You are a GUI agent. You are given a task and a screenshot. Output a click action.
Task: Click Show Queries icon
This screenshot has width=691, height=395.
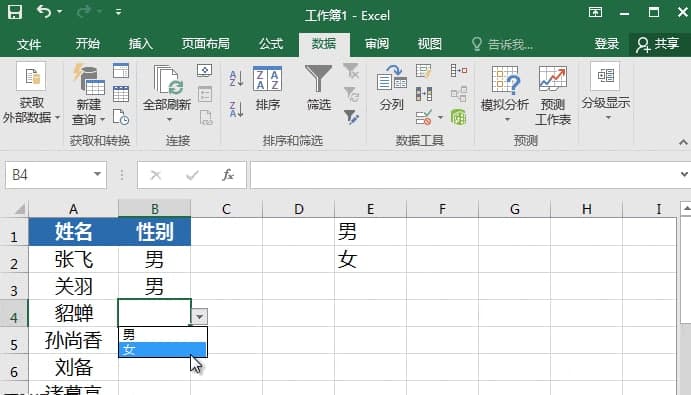click(121, 71)
